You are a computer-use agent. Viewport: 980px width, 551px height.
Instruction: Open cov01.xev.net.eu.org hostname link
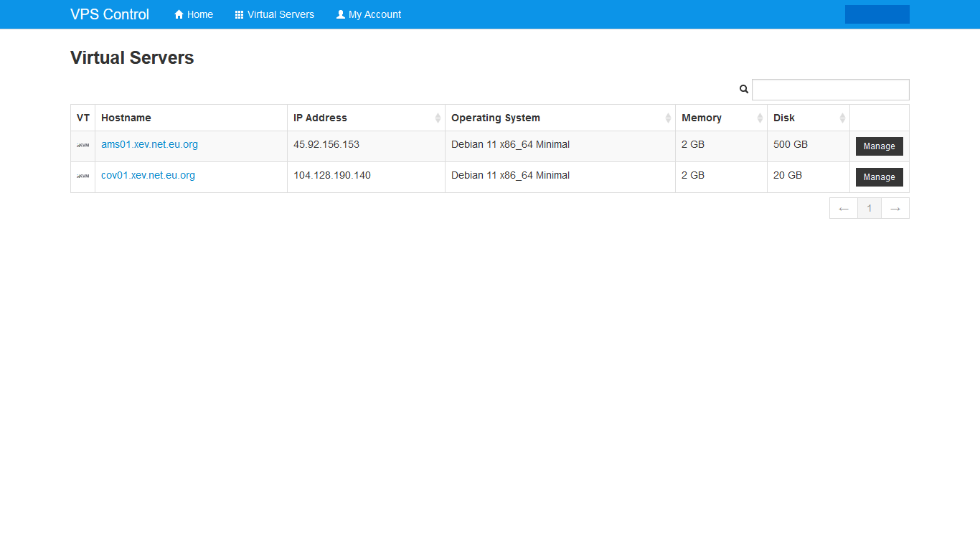(148, 175)
